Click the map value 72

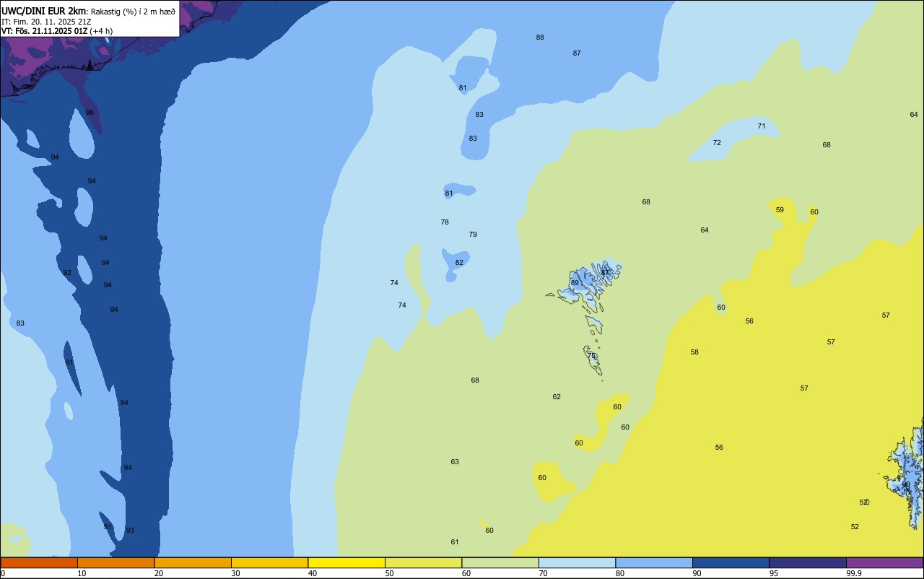click(717, 143)
